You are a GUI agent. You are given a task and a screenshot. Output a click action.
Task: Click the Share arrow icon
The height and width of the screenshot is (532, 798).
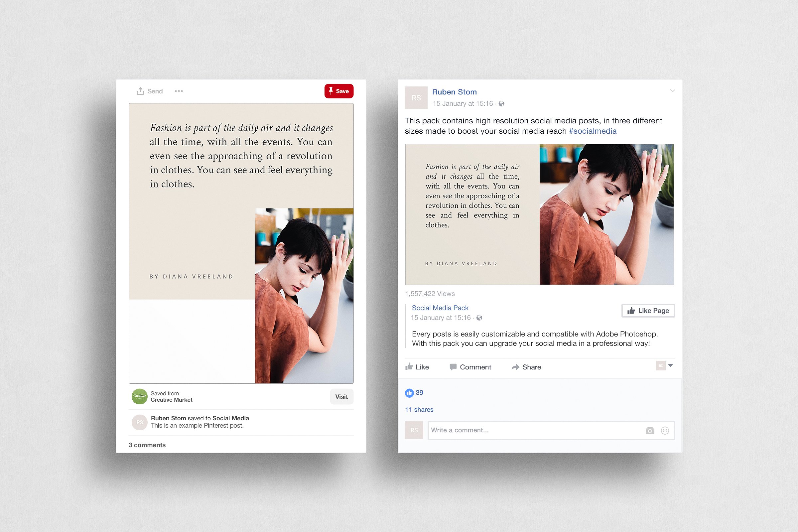coord(515,367)
